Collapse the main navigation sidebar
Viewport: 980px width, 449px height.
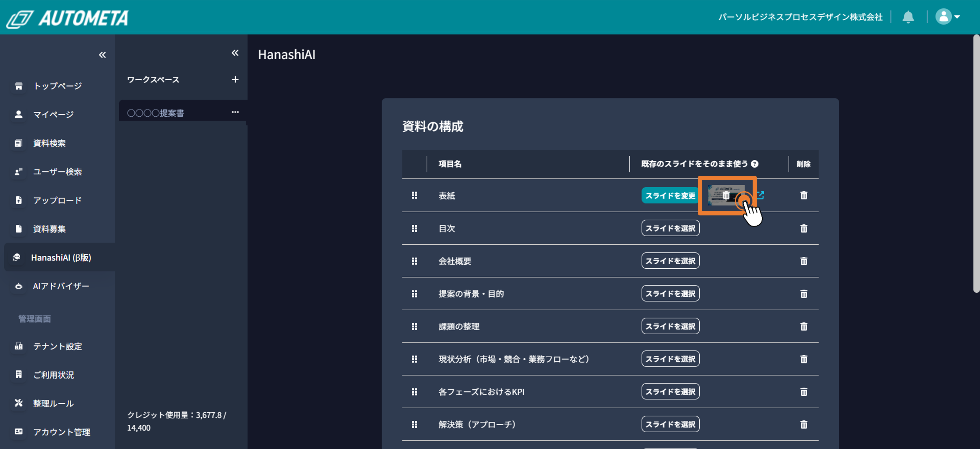(102, 55)
